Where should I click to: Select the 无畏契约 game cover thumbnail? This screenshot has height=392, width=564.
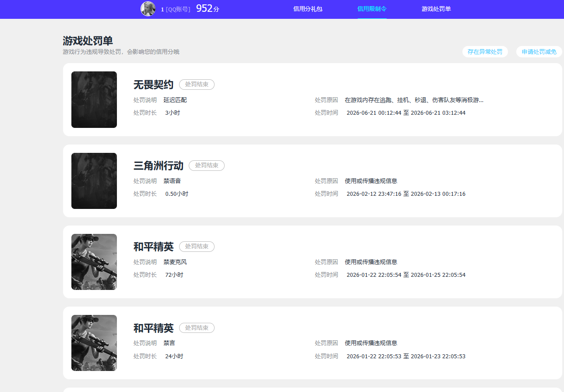click(x=94, y=100)
